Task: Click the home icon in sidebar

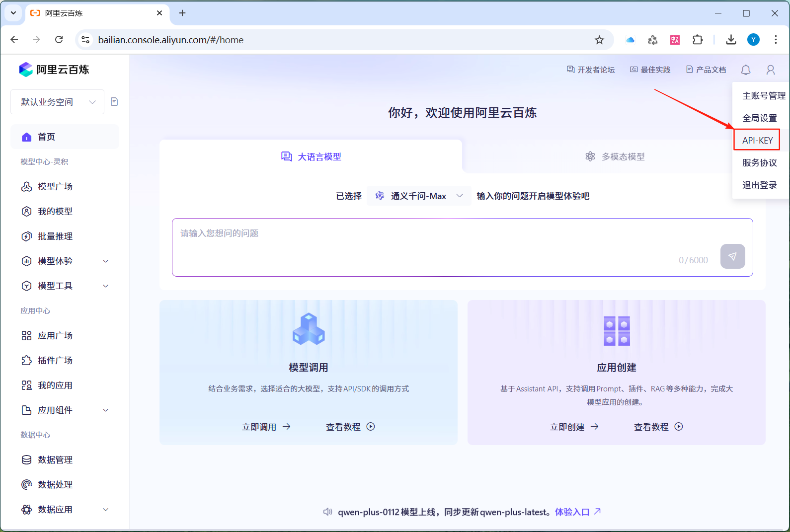Action: [27, 137]
